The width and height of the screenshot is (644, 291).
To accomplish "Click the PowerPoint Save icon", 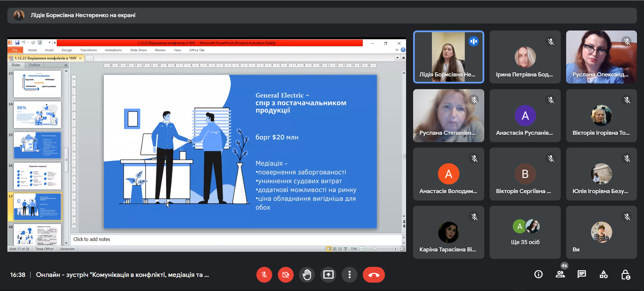I will (x=17, y=43).
